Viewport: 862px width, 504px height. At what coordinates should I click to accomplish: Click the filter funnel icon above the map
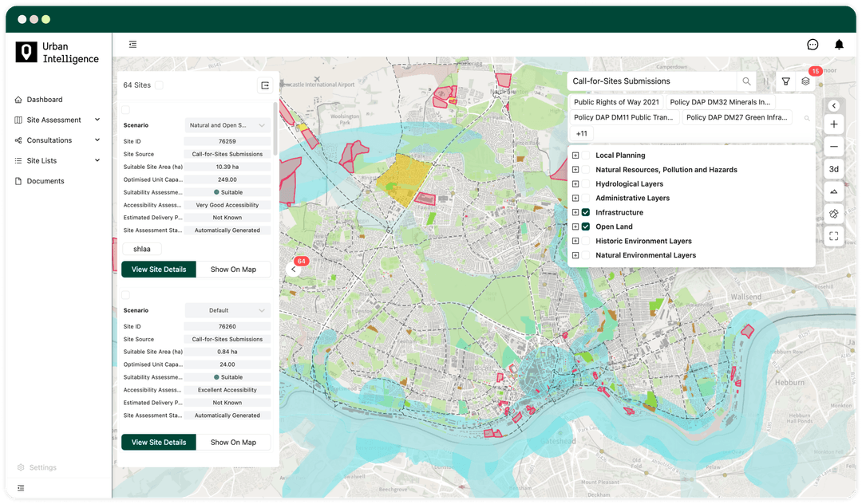785,81
